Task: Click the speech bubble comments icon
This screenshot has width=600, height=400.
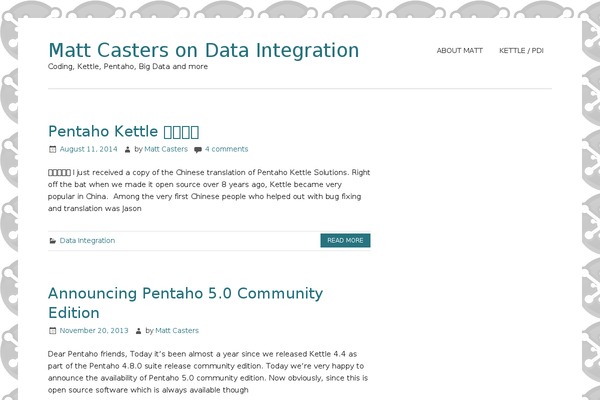Action: point(198,150)
